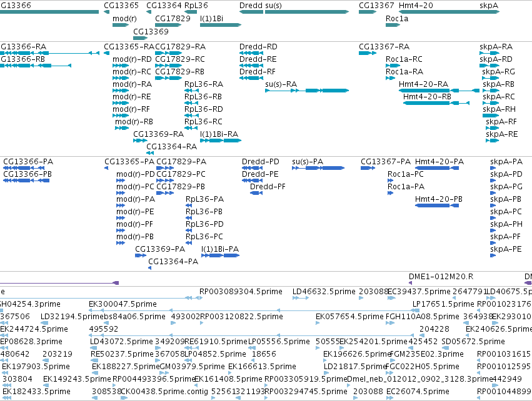This screenshot has width=532, height=401.
Task: Select transcript label CG13364-RA
Action: click(172, 146)
